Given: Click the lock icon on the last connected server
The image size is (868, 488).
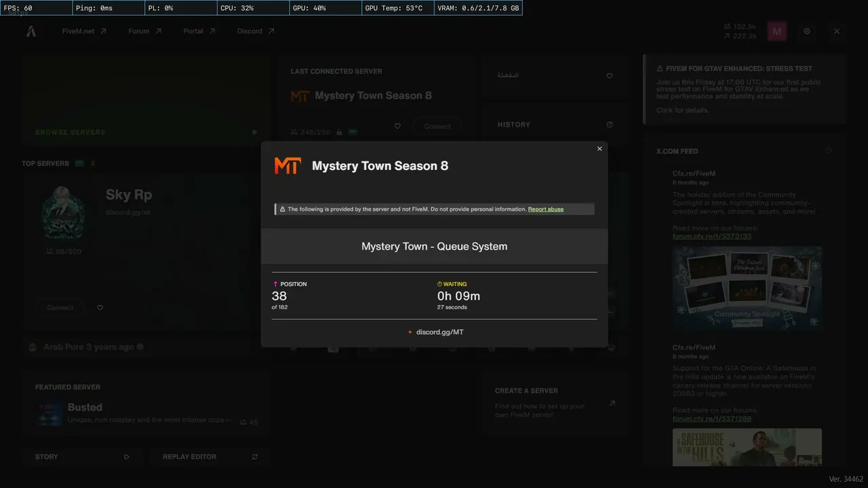Looking at the screenshot, I should tap(339, 132).
